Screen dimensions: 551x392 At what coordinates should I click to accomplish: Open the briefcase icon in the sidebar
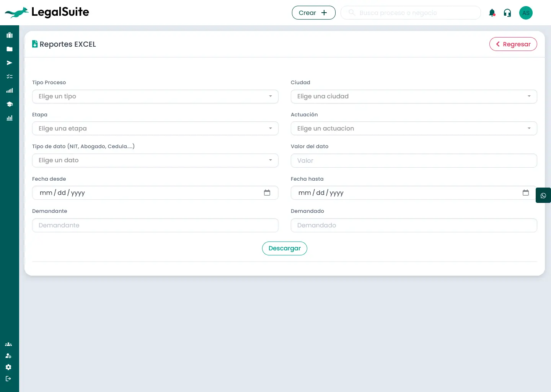[x=10, y=35]
